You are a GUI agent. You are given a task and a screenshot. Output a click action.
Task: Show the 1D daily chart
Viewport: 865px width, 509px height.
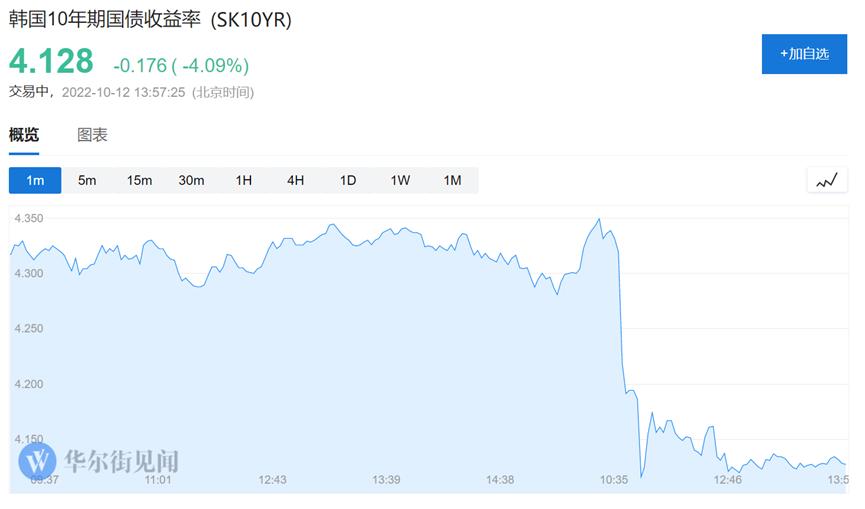click(x=348, y=180)
